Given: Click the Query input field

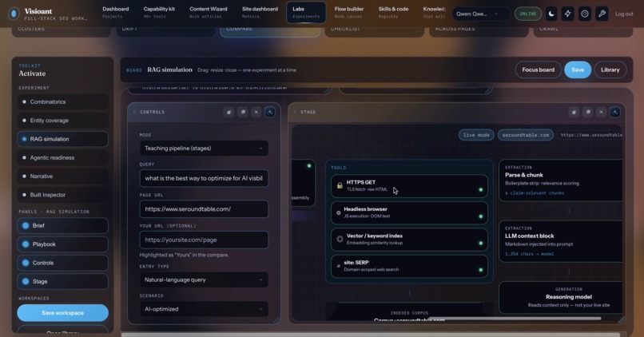Looking at the screenshot, I should (204, 179).
